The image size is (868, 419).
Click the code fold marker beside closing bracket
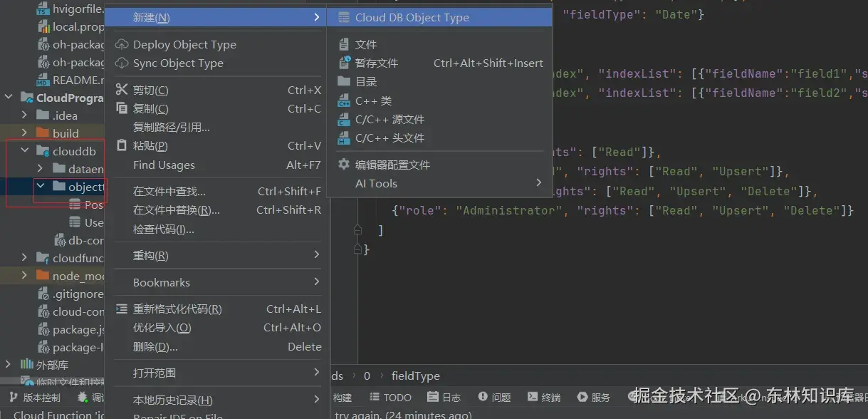point(357,230)
